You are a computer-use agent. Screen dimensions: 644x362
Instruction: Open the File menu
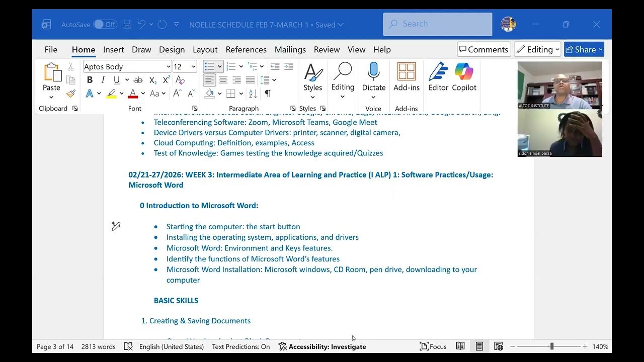tap(51, 49)
